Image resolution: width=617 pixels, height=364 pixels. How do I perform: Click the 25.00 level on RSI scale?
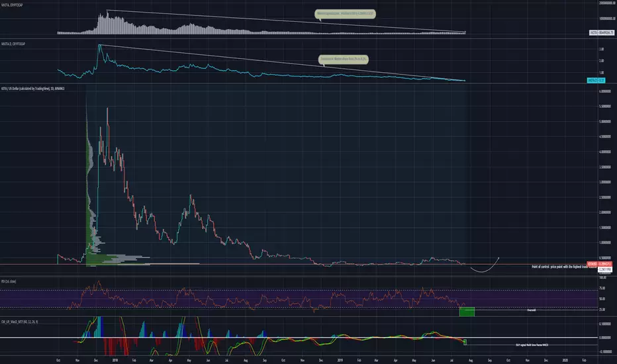[x=602, y=310]
